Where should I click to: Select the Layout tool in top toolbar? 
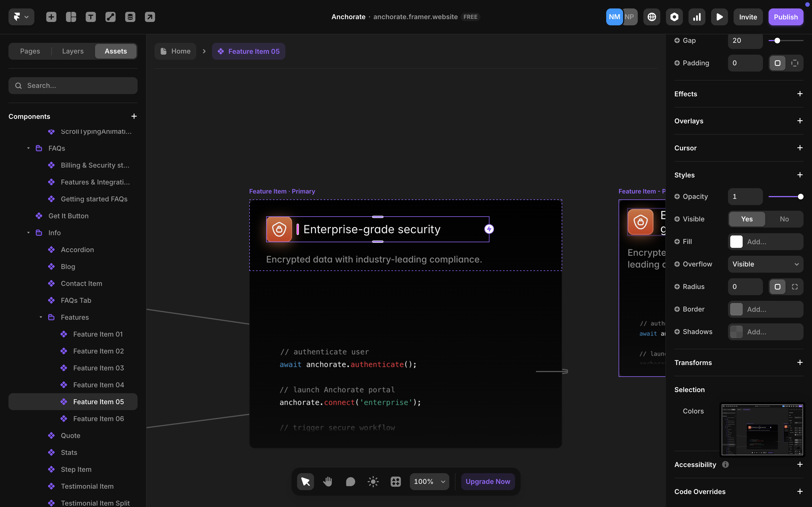[x=71, y=17]
